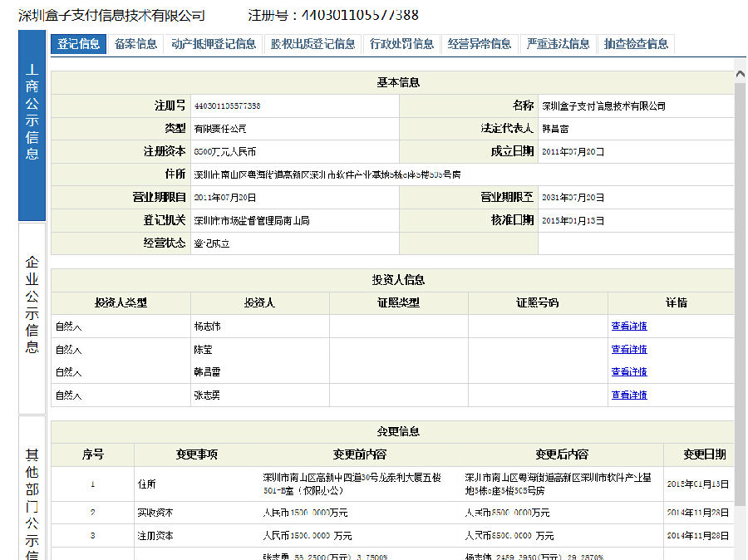Click the 变更事项 column header

pyautogui.click(x=196, y=454)
